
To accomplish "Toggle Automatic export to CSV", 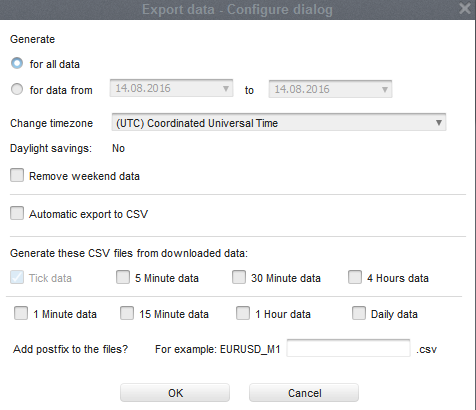I will tap(17, 213).
